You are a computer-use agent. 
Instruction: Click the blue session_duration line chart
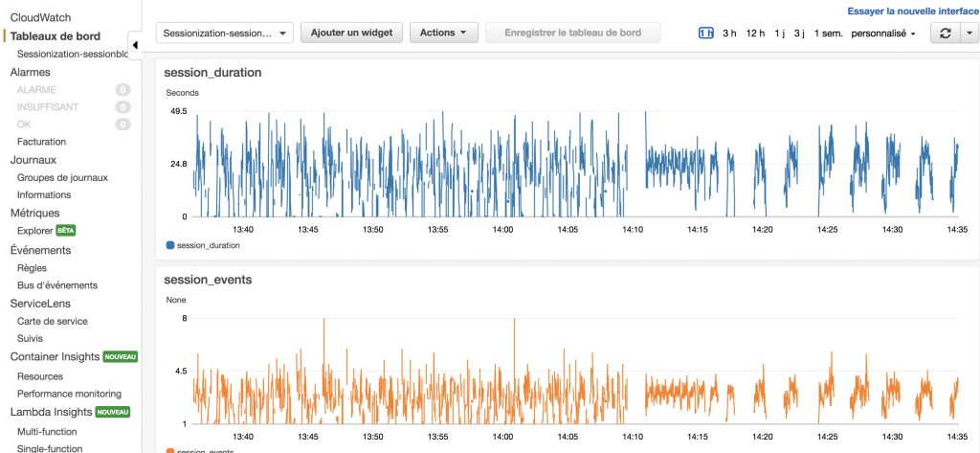(575, 164)
